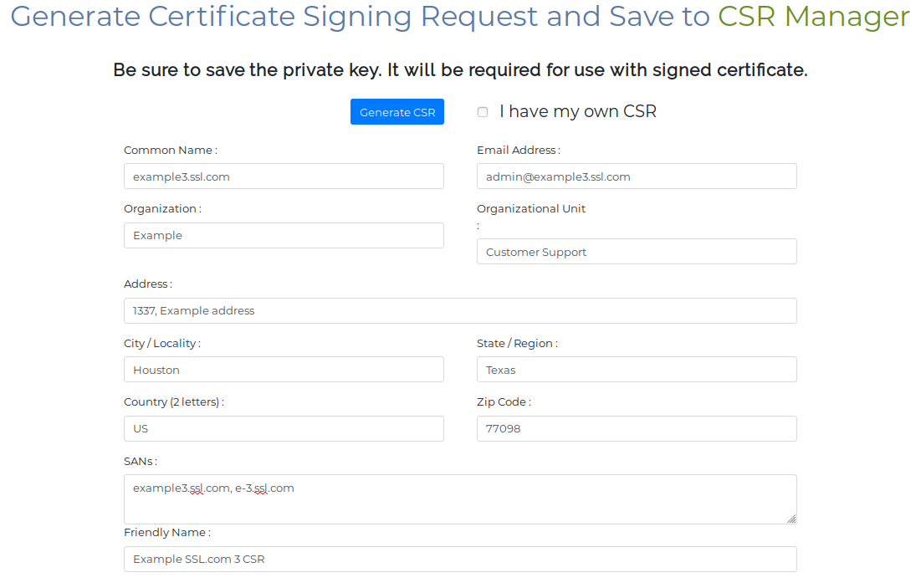921x588 pixels.
Task: Select the Zip Code input field
Action: coord(637,428)
